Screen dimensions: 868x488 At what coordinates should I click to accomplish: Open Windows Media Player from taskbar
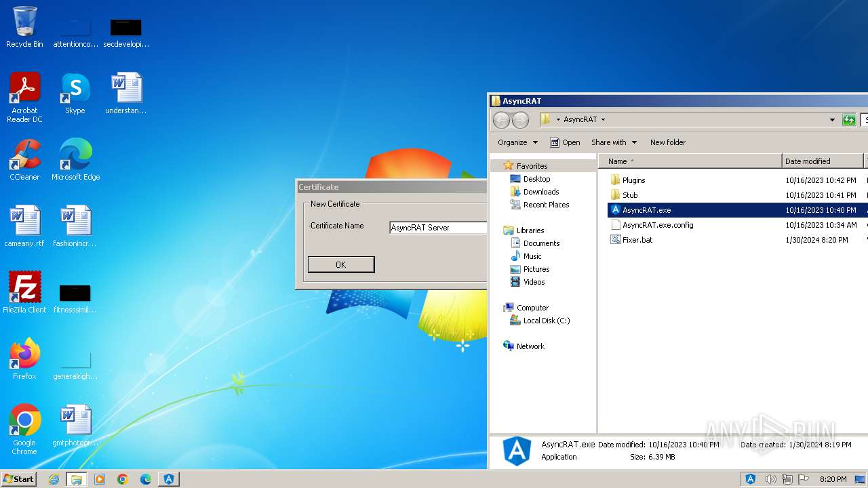[x=100, y=479]
